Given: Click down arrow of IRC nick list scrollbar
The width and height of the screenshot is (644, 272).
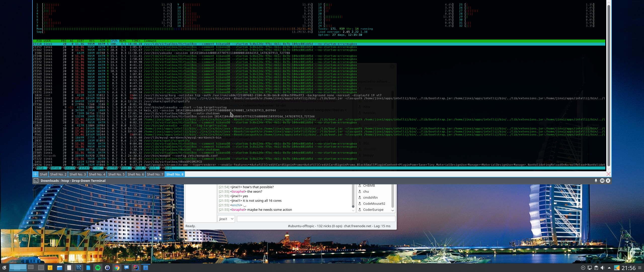Looking at the screenshot, I should pos(392,210).
